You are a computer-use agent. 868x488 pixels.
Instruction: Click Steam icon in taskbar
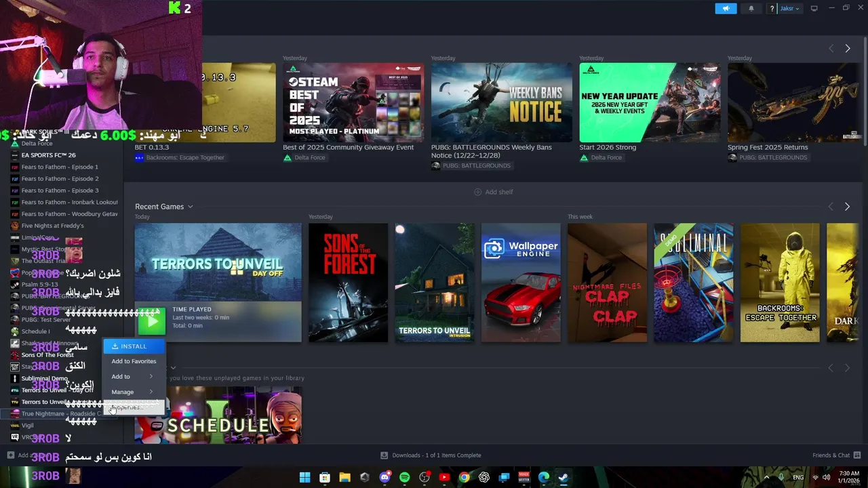click(x=563, y=477)
